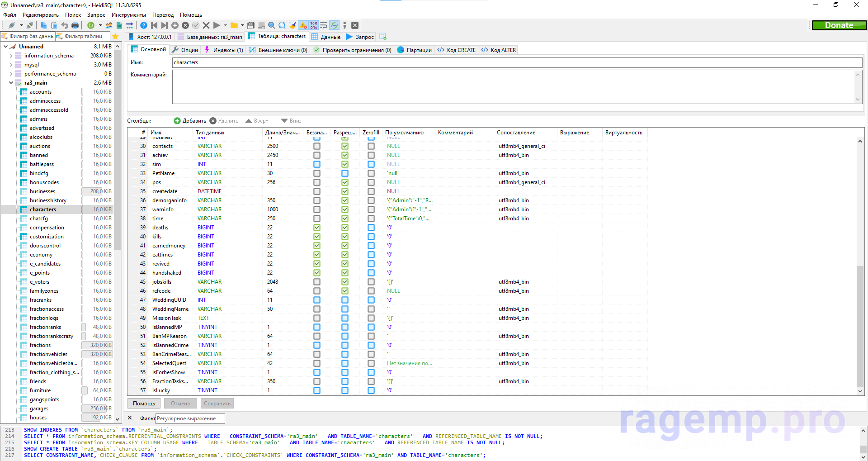868x461 pixels.
Task: Click the table name input field
Action: (x=517, y=62)
